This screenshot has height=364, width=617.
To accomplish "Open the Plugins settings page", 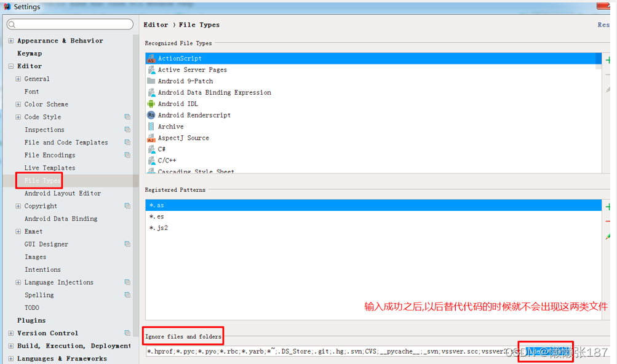I will coord(31,320).
